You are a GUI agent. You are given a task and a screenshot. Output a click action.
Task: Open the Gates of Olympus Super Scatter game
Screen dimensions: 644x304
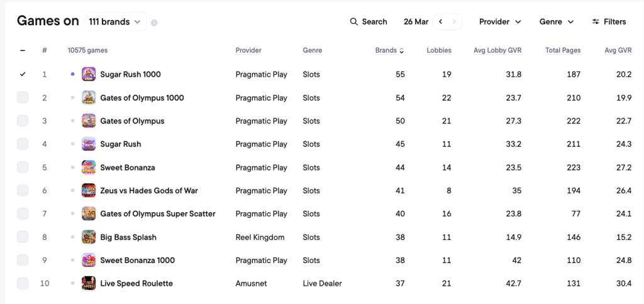(158, 214)
